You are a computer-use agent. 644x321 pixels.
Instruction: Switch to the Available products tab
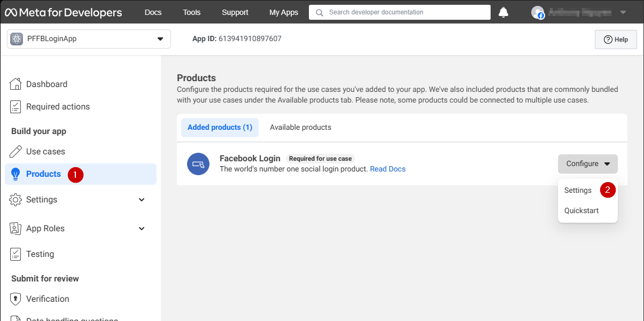click(x=300, y=127)
